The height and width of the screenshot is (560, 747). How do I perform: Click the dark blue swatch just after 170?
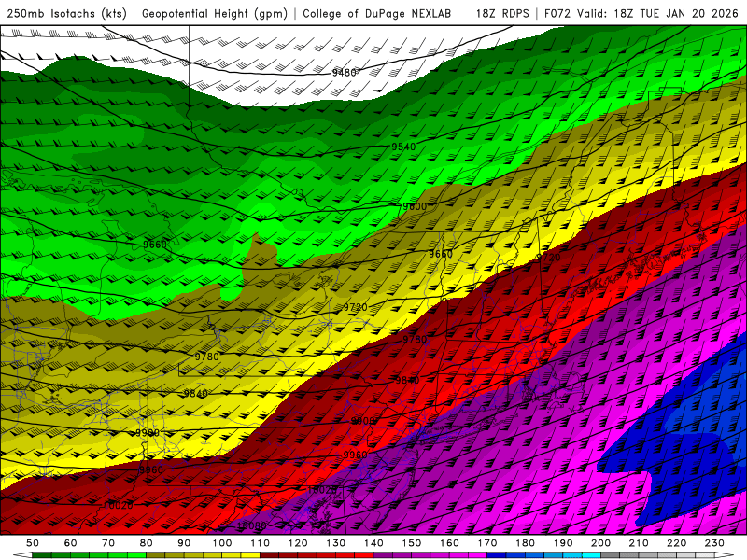pos(497,554)
